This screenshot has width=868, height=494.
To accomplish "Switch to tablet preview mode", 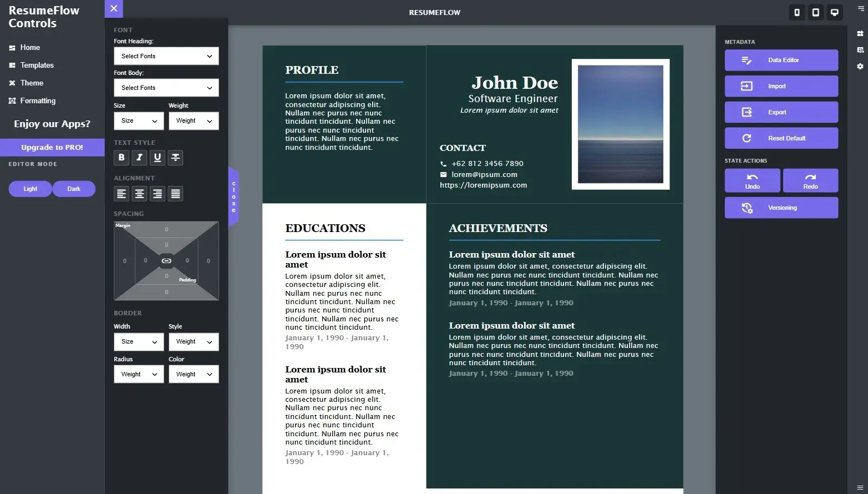I will (x=815, y=12).
